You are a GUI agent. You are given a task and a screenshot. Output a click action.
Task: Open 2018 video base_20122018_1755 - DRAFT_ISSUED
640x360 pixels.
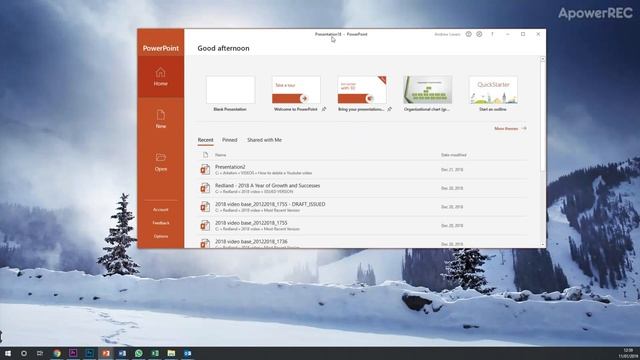click(x=362, y=207)
